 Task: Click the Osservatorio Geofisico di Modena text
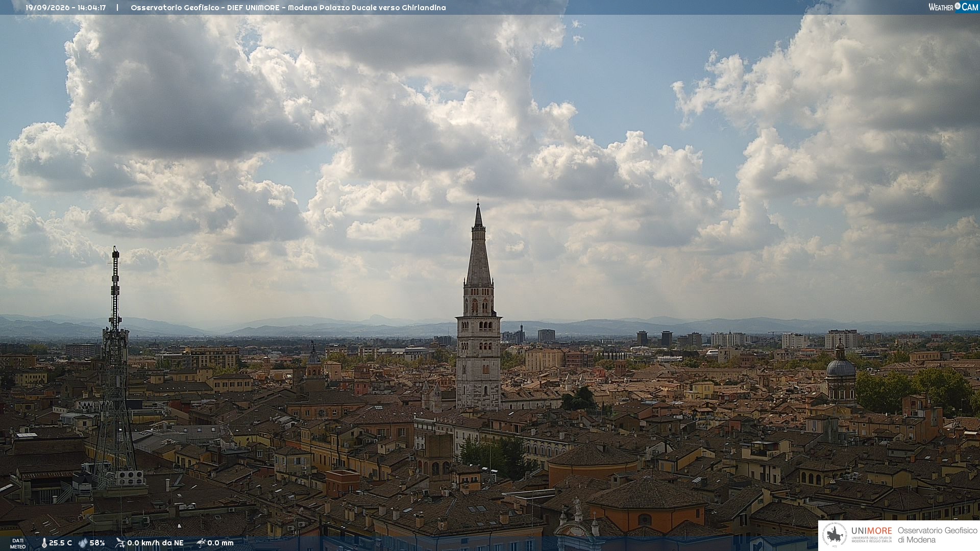point(937,535)
